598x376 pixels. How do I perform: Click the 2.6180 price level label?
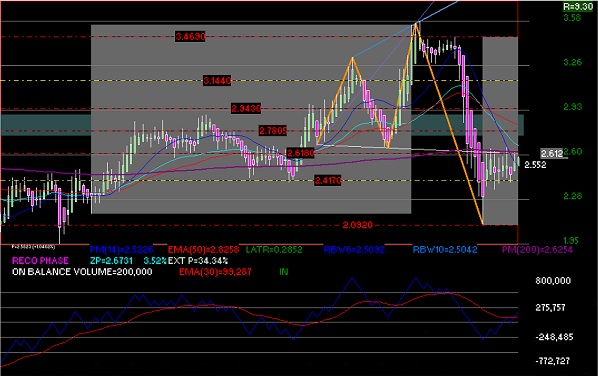coord(301,153)
